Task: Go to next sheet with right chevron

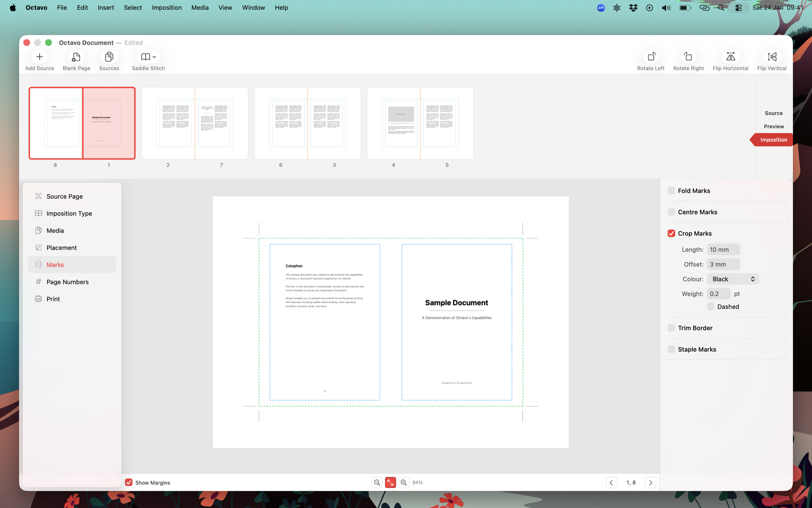Action: [x=650, y=483]
